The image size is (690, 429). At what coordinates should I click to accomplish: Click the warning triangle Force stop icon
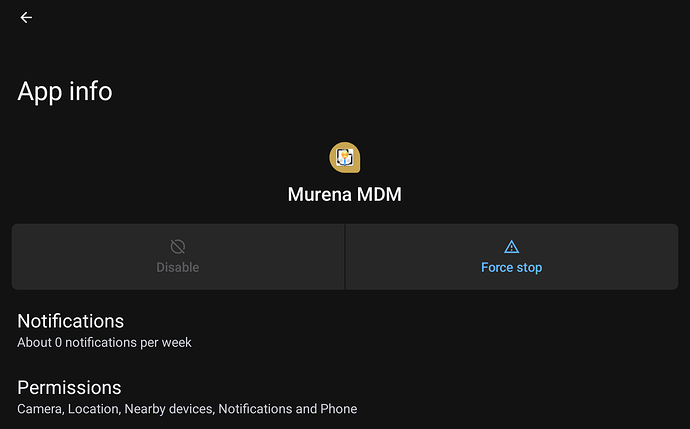click(x=511, y=247)
